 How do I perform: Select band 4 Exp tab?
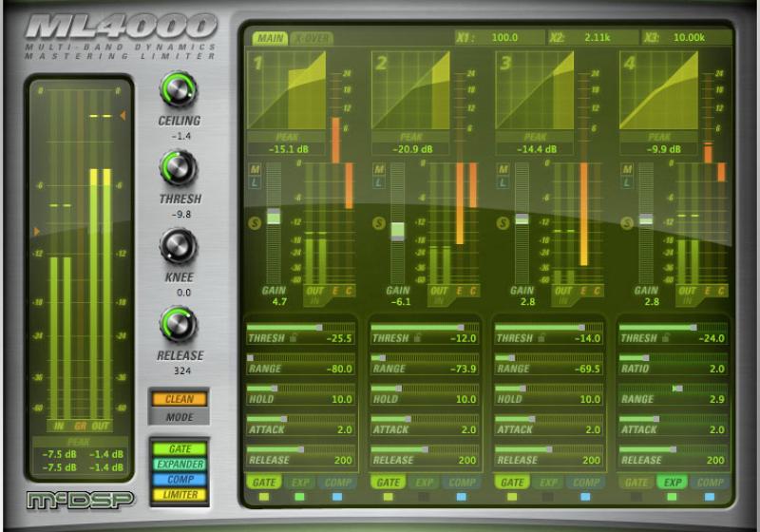pos(673,482)
